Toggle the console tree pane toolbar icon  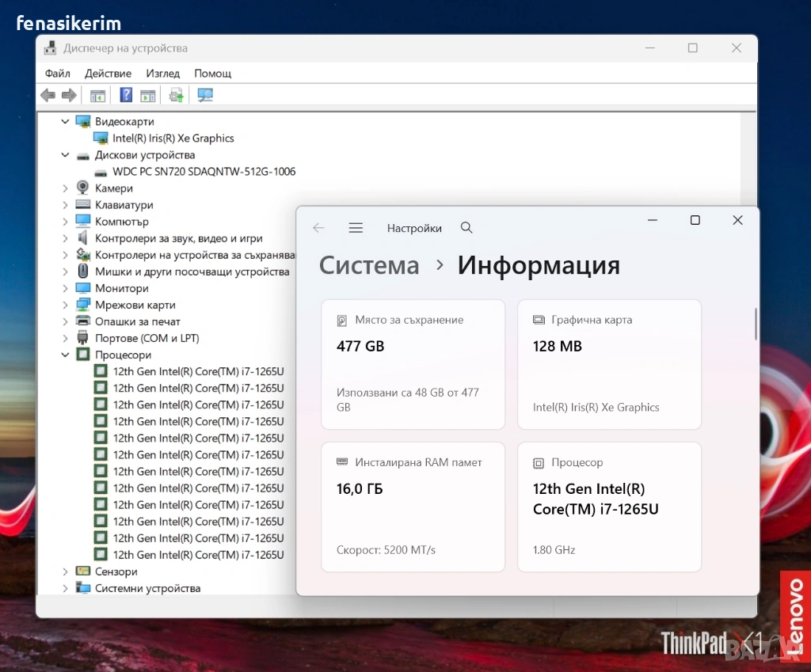(x=97, y=95)
